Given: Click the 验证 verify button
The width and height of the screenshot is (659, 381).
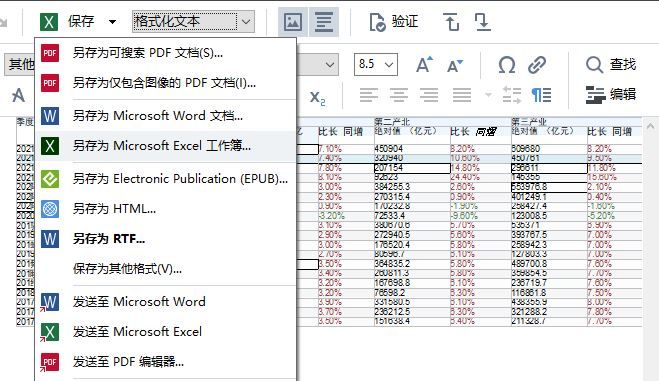Looking at the screenshot, I should coord(394,21).
